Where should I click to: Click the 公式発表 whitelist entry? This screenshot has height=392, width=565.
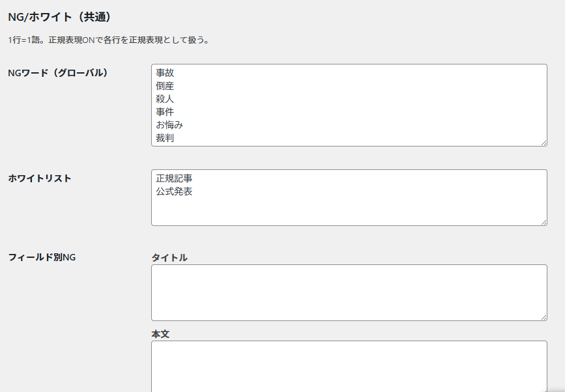[174, 191]
